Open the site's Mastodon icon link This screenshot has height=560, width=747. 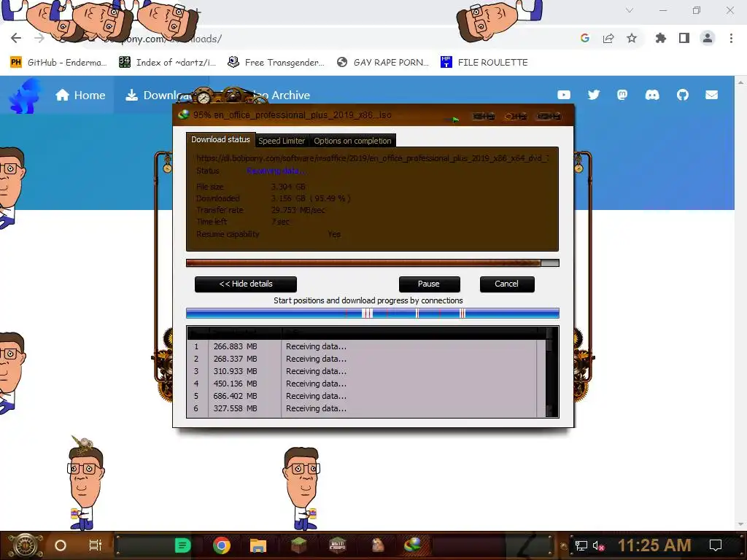pyautogui.click(x=622, y=95)
